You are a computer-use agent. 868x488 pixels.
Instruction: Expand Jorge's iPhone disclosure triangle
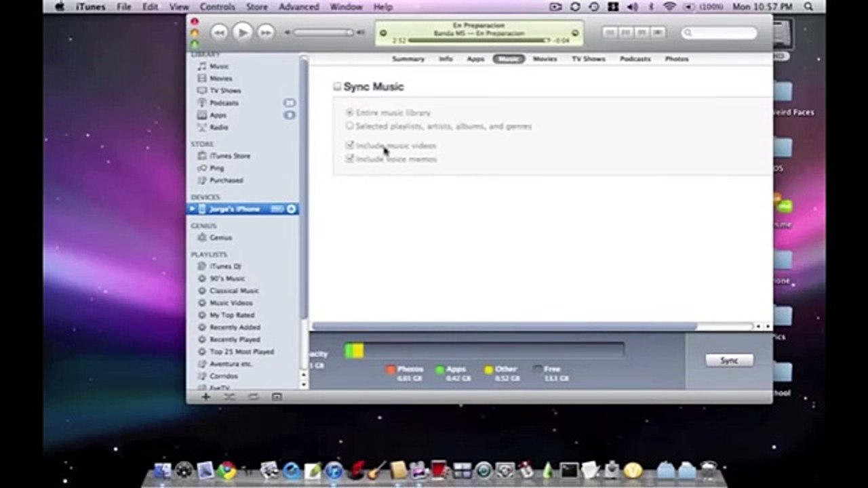pyautogui.click(x=193, y=209)
